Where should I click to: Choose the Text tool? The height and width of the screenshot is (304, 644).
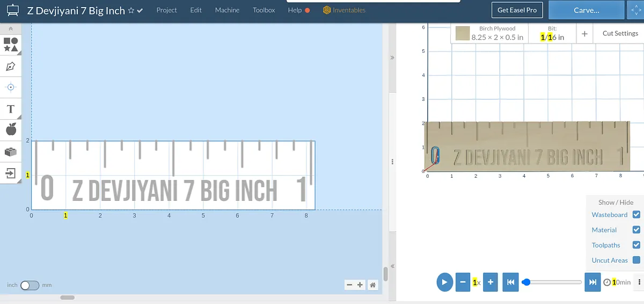click(11, 109)
